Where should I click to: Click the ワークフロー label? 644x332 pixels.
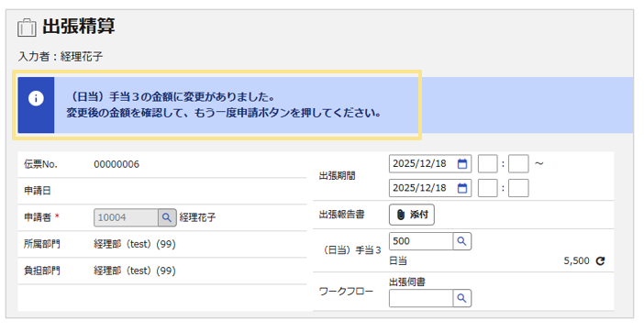(346, 292)
